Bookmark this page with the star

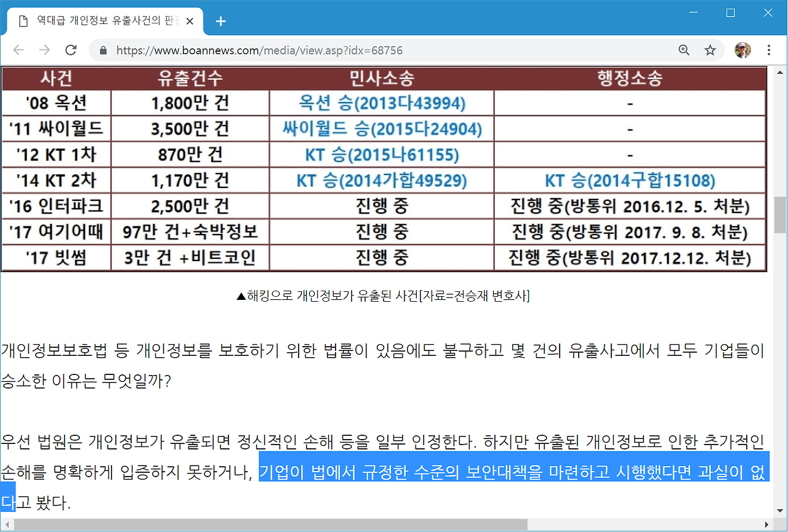(710, 50)
